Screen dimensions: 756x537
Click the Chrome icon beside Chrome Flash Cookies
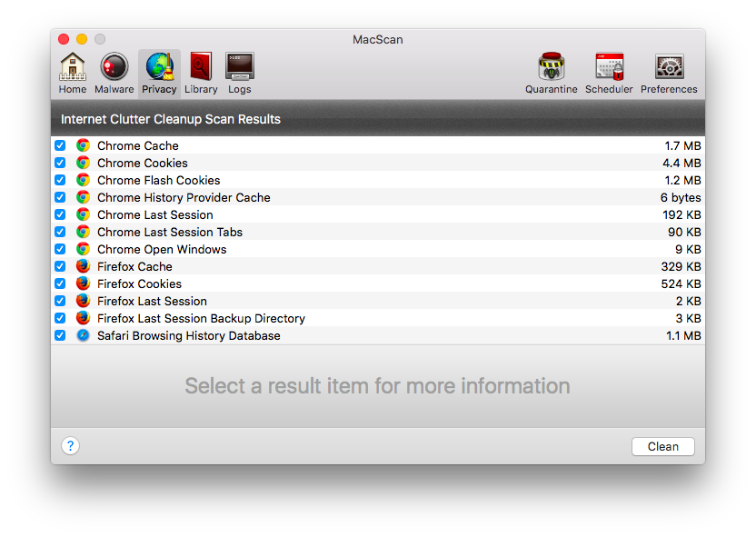[83, 180]
